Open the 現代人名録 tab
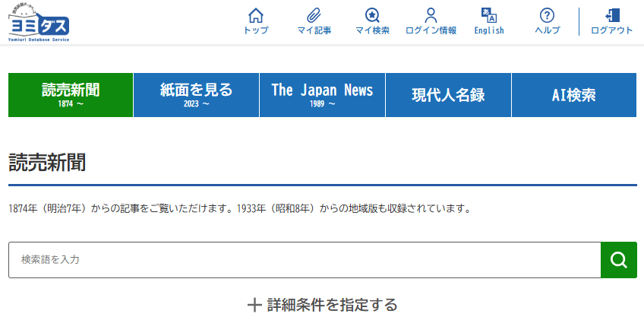 coord(448,95)
